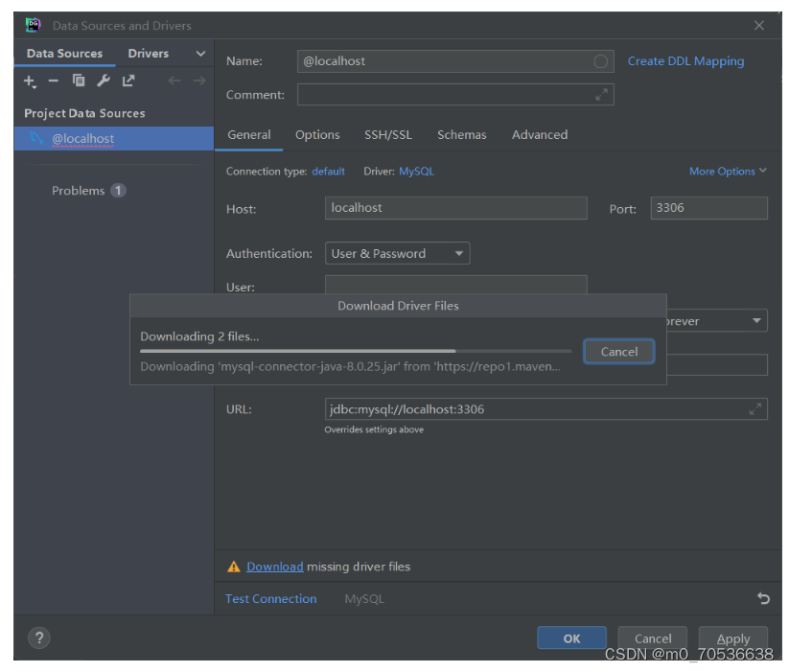The width and height of the screenshot is (789, 672).
Task: Click Download missing driver files link
Action: click(275, 567)
